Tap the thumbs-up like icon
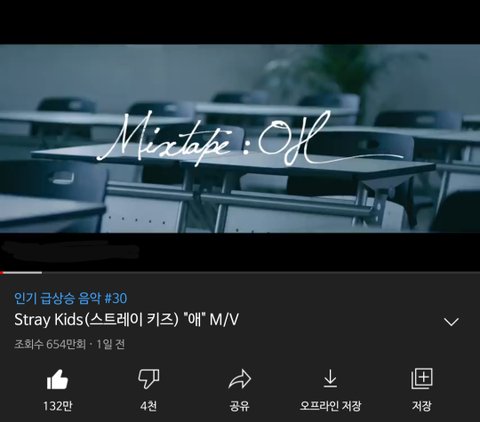 tap(57, 379)
